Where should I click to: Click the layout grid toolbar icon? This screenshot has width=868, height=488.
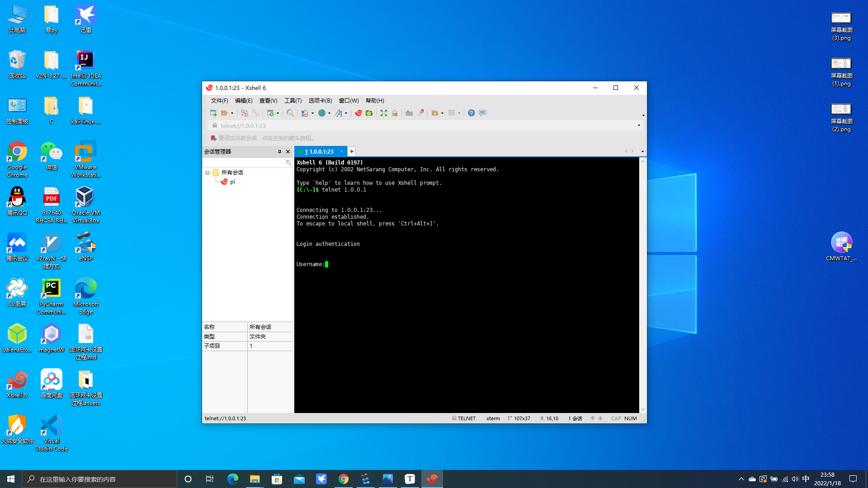tap(452, 113)
